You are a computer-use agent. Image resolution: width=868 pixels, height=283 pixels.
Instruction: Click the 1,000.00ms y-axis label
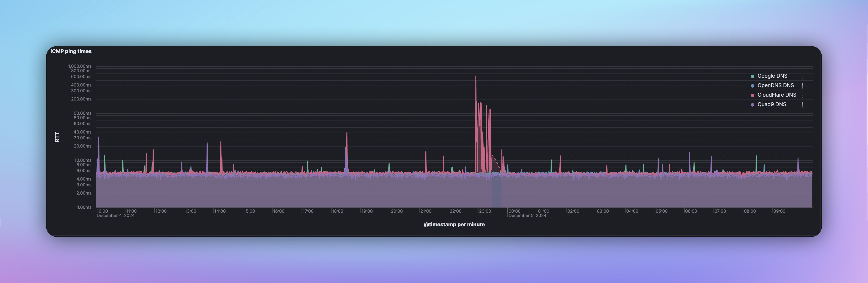(x=79, y=66)
